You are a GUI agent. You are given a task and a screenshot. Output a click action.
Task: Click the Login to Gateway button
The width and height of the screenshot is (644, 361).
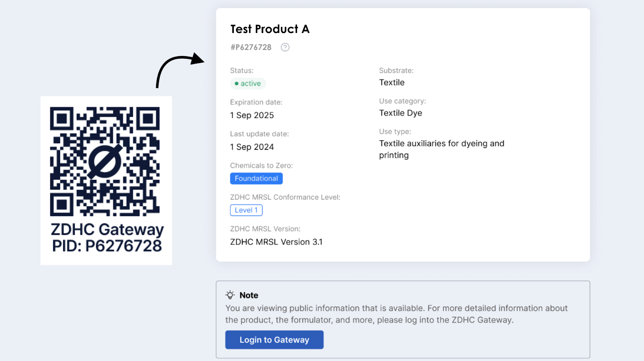pos(274,340)
